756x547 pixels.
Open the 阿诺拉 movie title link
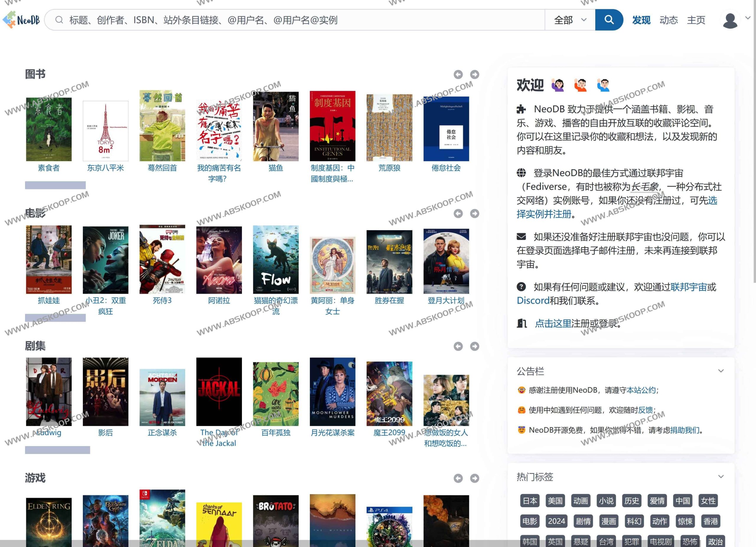[219, 300]
